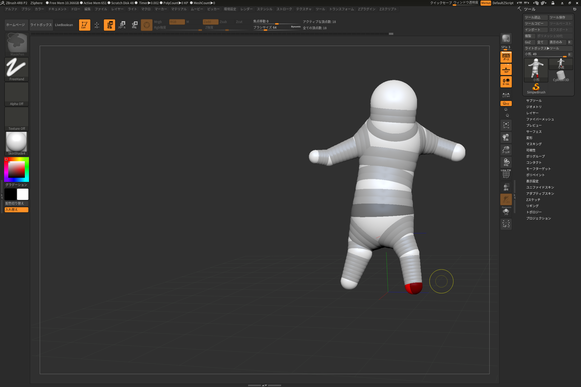This screenshot has height=387, width=581.
Task: Expand the アダプティブスキン section
Action: [540, 194]
